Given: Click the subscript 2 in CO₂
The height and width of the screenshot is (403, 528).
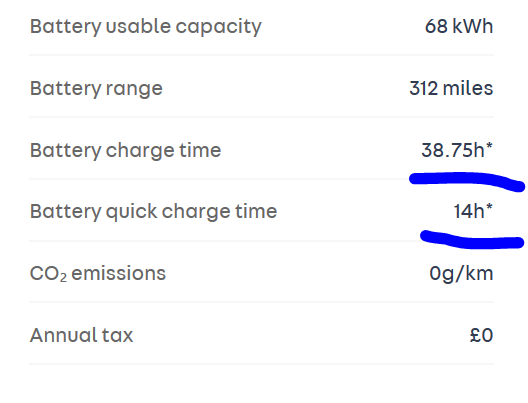Looking at the screenshot, I should (x=63, y=277).
